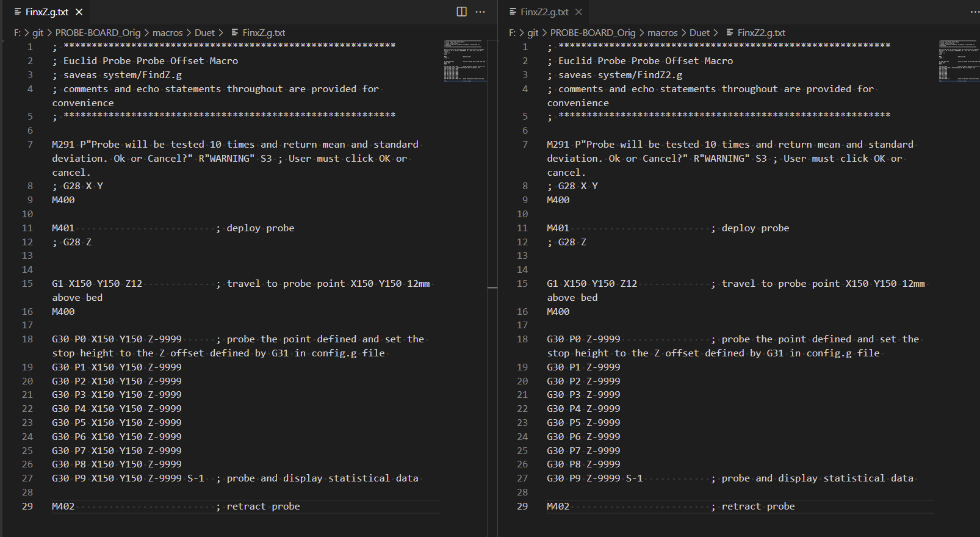Click 'Euclid Probe Probe Offset Macro' in right editor

[646, 60]
